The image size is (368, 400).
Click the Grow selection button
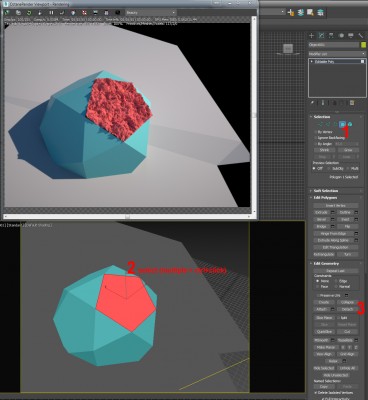tap(348, 150)
